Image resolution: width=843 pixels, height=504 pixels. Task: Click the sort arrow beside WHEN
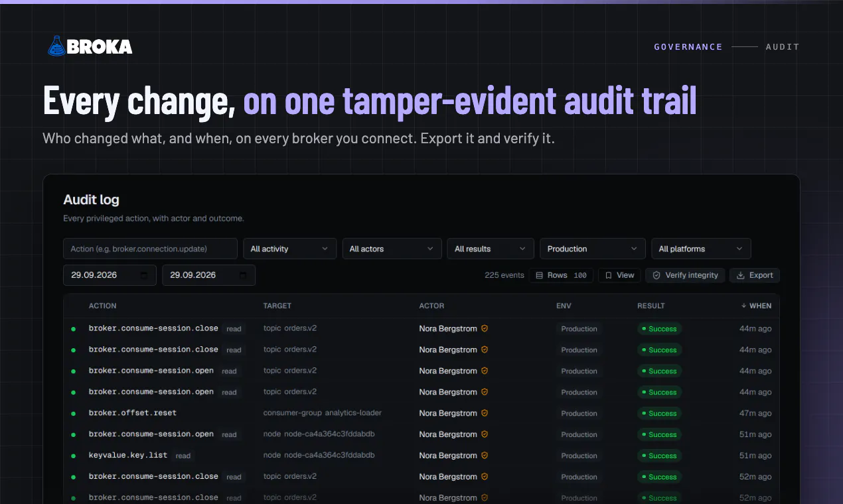click(x=743, y=306)
